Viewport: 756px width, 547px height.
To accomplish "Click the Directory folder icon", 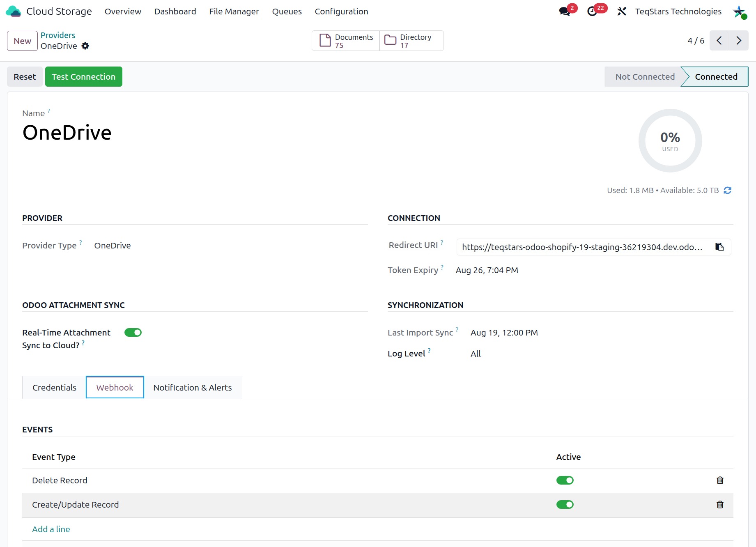I will pos(390,40).
